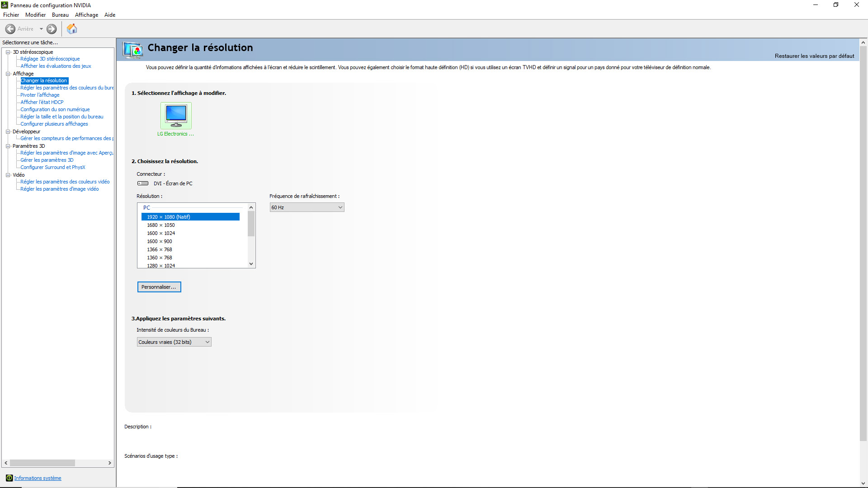Open the Bureau menu

60,15
